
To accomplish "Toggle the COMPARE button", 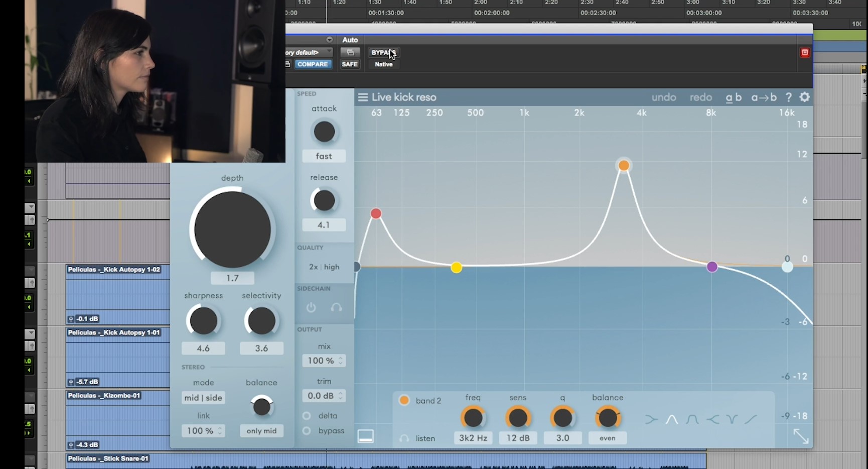I will (312, 64).
